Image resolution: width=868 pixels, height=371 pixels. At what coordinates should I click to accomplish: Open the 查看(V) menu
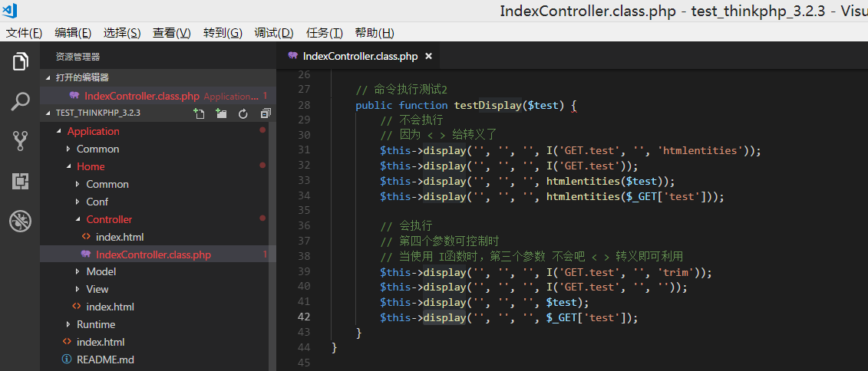click(x=172, y=33)
